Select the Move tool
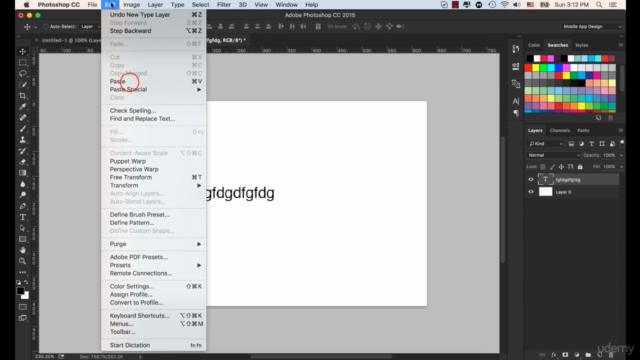 coord(22,51)
